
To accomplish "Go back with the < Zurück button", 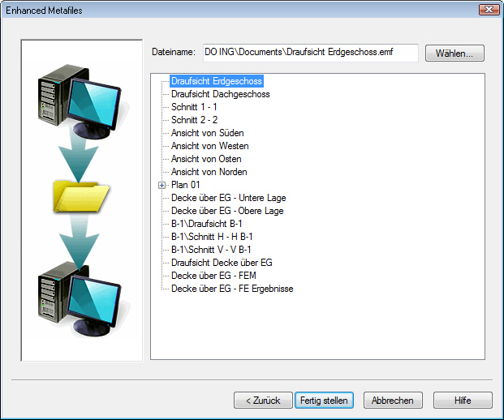I will coord(263,400).
